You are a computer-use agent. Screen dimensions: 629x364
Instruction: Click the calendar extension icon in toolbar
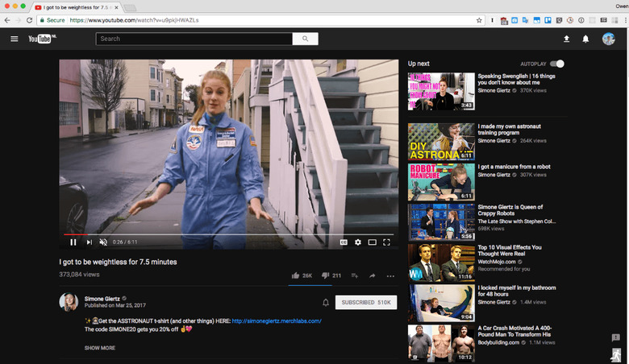point(504,20)
